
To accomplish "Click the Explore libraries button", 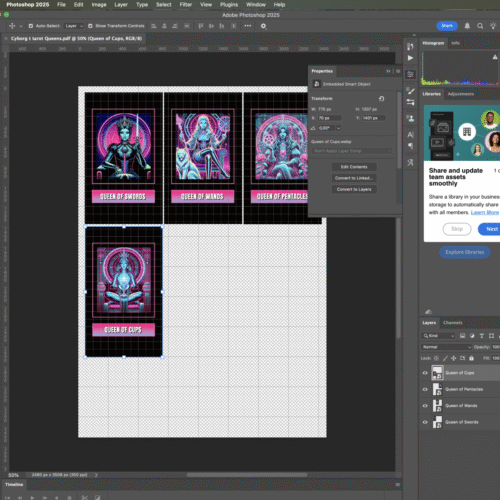I will tap(465, 252).
